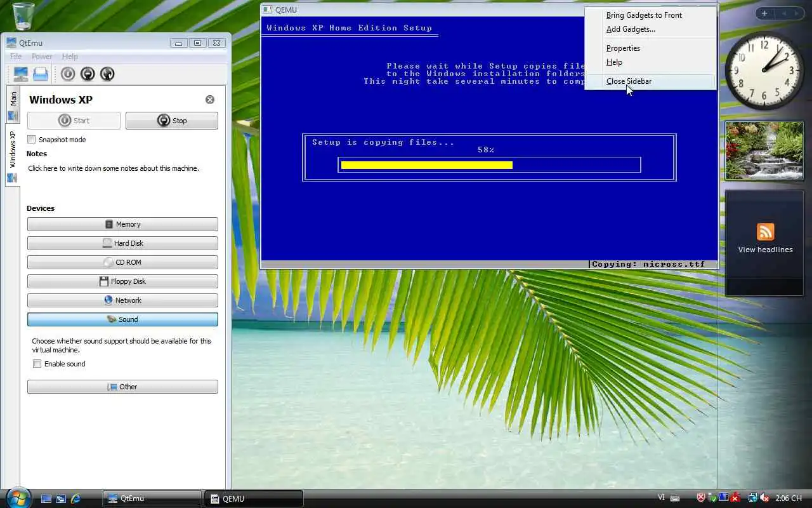The width and height of the screenshot is (812, 508).
Task: Click the restart machine icon in QtEmu toolbar
Action: pos(107,74)
